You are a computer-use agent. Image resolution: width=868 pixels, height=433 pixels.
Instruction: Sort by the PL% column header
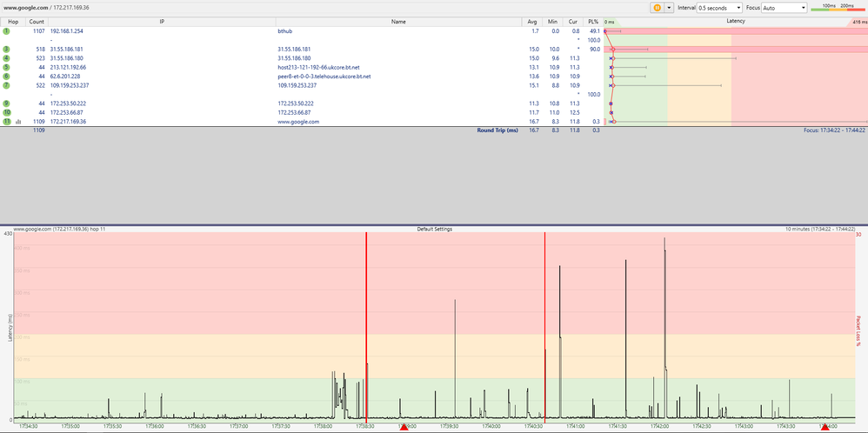pyautogui.click(x=593, y=21)
